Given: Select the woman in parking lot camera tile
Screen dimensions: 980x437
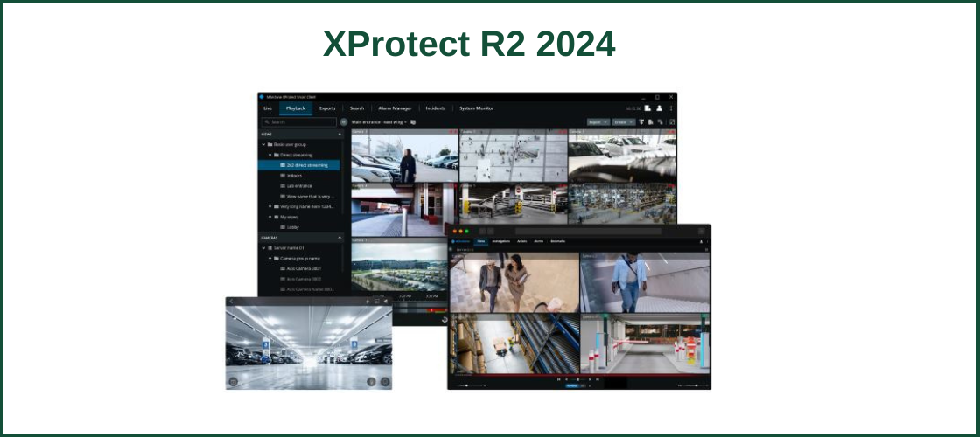Looking at the screenshot, I should (x=405, y=156).
